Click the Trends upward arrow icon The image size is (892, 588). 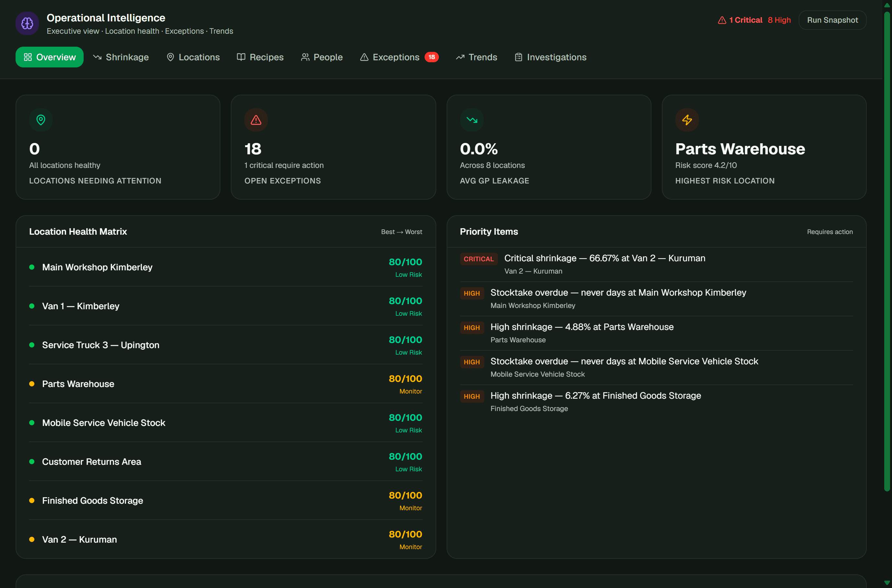(x=460, y=57)
